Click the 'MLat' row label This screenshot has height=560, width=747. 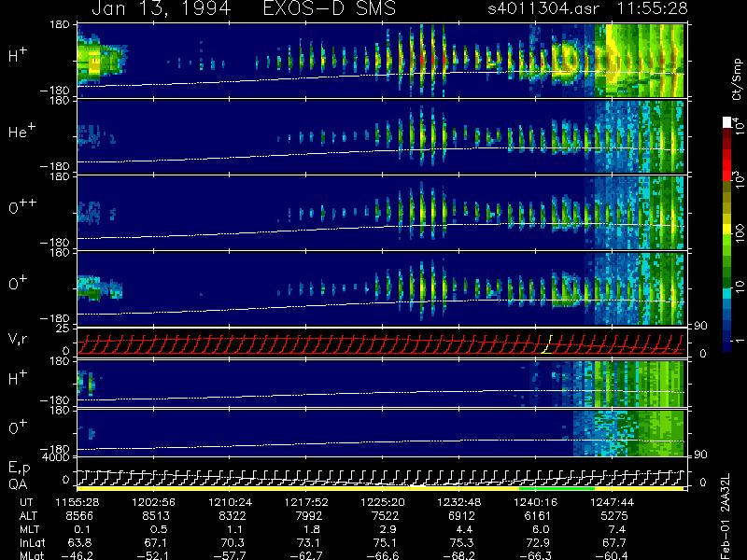point(32,555)
